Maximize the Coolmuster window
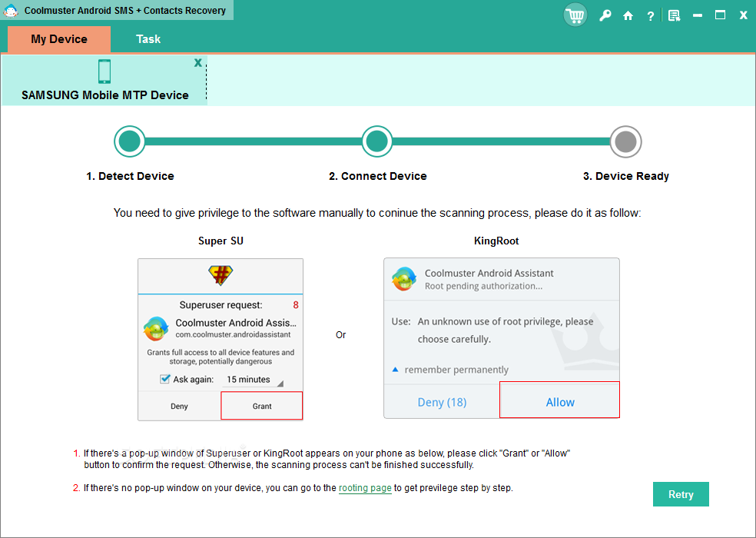Screen dimensions: 756x538 (721, 15)
